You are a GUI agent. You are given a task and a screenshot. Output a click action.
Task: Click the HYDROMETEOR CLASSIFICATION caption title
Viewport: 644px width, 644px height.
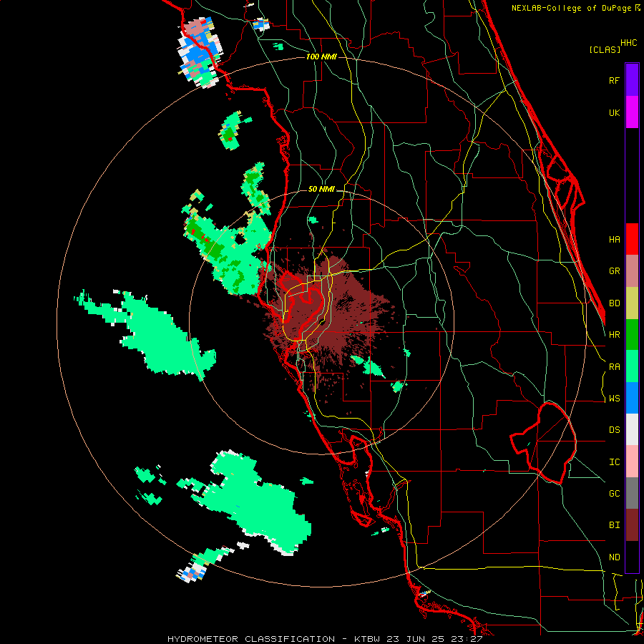click(x=251, y=639)
